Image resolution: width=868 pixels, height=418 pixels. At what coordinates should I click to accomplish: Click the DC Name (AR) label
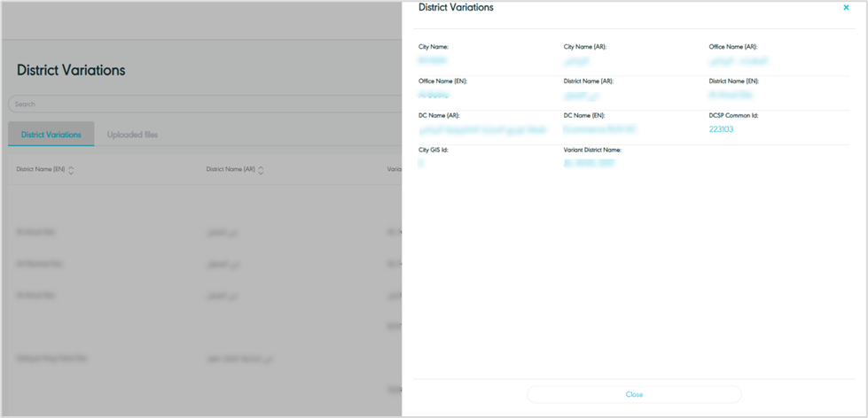click(439, 115)
